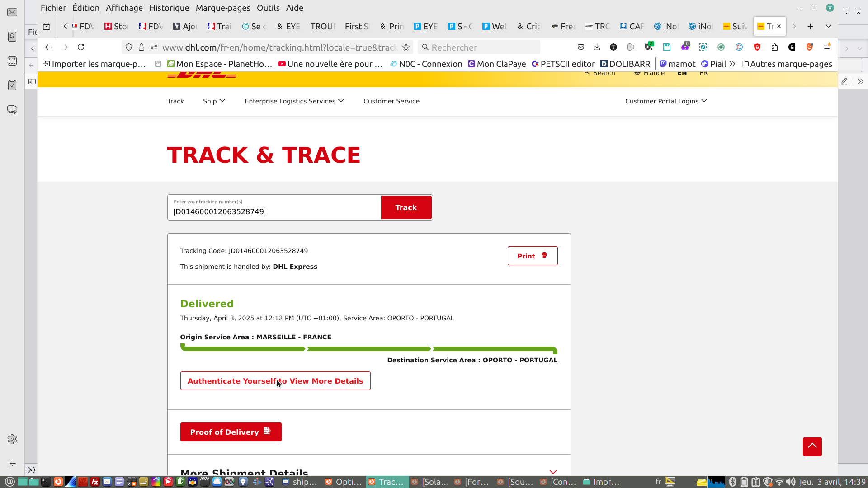Open the mail icon in left sidebar

point(12,12)
